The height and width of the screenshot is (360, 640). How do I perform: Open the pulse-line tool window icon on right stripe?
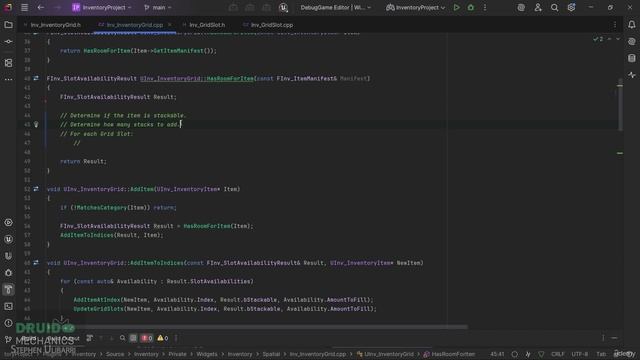pyautogui.click(x=632, y=75)
